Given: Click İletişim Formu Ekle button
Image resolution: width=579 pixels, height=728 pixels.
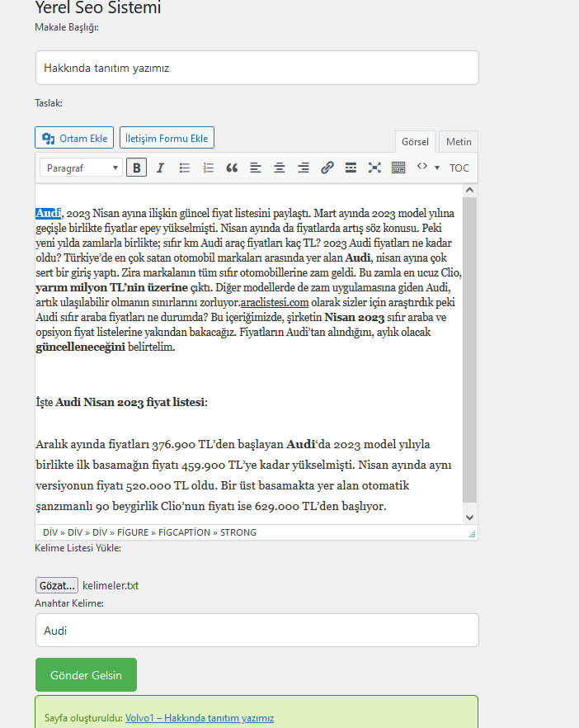Looking at the screenshot, I should click(167, 138).
